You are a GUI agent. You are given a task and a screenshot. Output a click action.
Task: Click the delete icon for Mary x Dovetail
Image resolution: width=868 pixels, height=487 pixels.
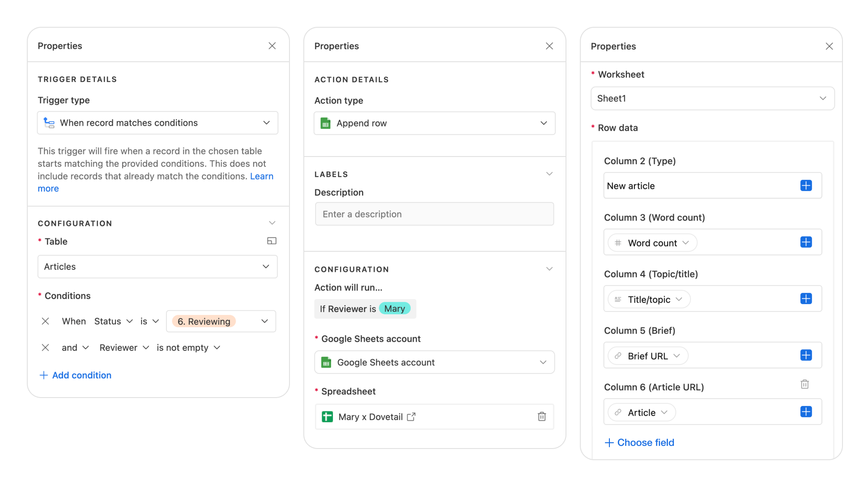pyautogui.click(x=541, y=417)
